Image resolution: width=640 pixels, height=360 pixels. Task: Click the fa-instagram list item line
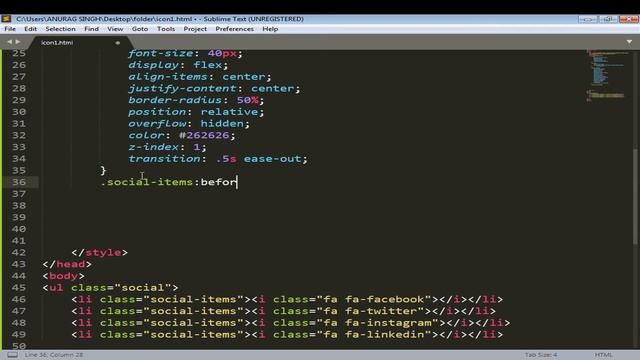[291, 323]
